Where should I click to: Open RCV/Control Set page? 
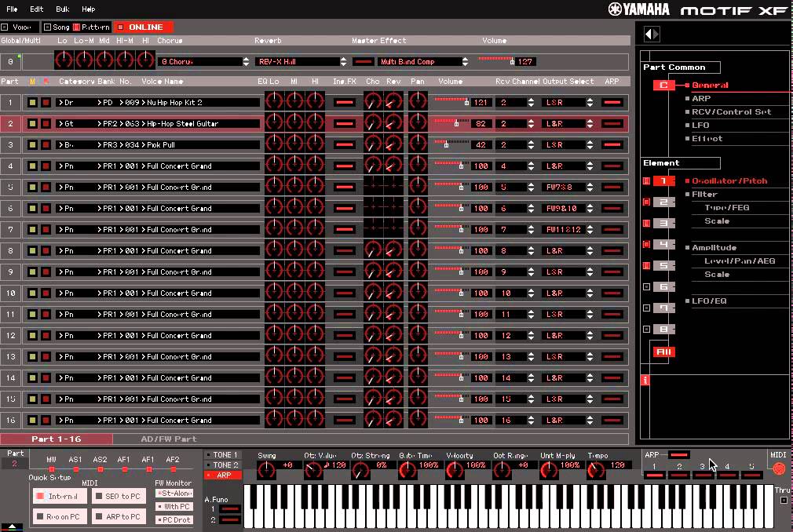pos(731,111)
